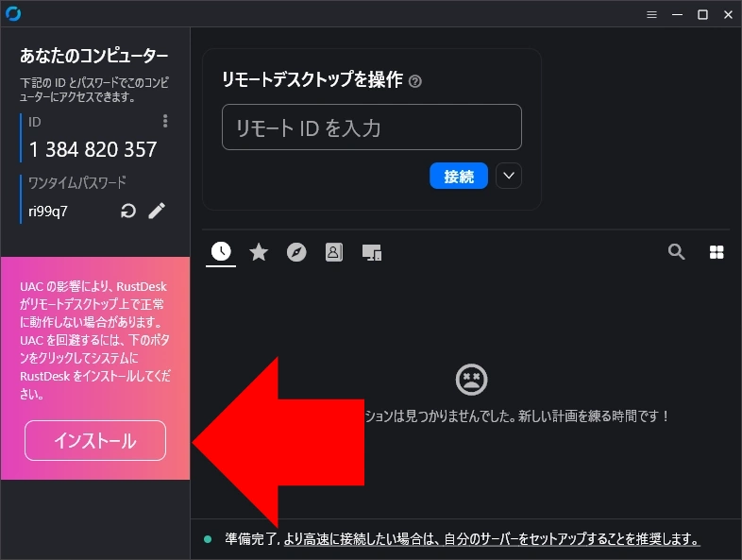The image size is (742, 560).
Task: Toggle the grid view layout icon
Action: coord(717,251)
